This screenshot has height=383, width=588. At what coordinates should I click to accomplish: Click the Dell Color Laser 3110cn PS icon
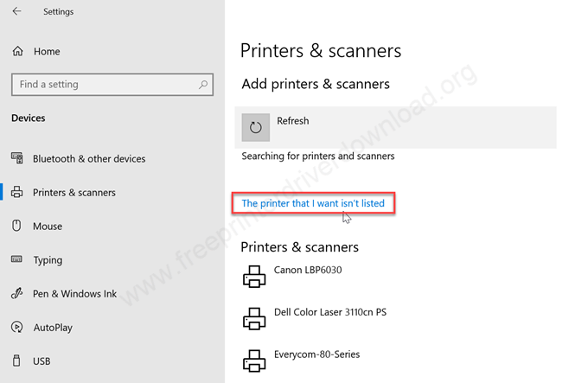coord(254,318)
